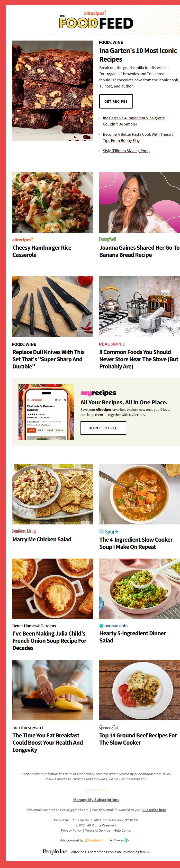Click the GET RECIPES button
180x868 pixels.
point(116,101)
